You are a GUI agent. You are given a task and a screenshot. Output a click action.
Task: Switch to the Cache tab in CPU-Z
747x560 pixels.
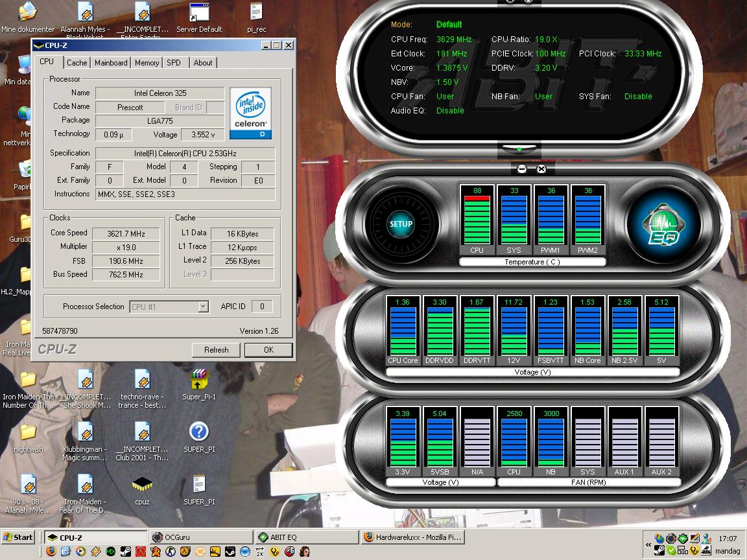pos(77,62)
